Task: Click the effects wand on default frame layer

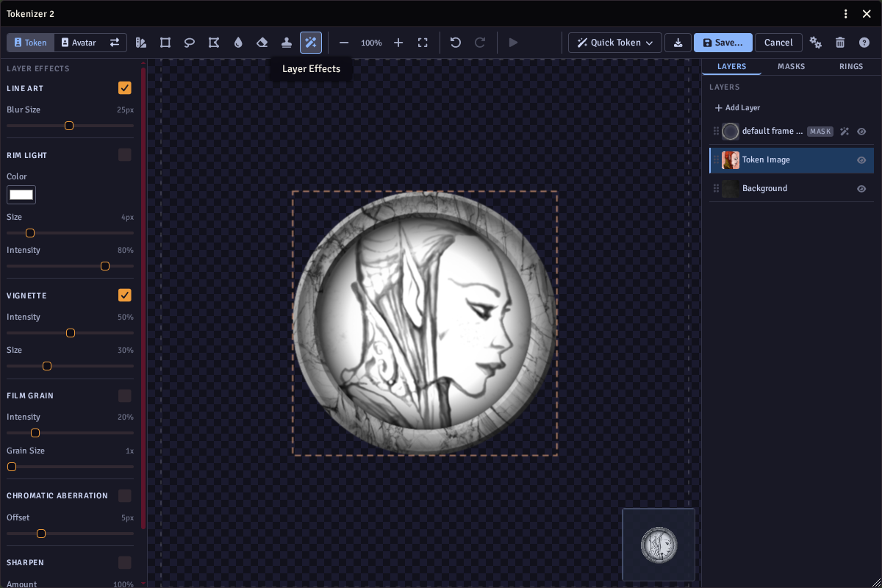Action: pos(845,132)
